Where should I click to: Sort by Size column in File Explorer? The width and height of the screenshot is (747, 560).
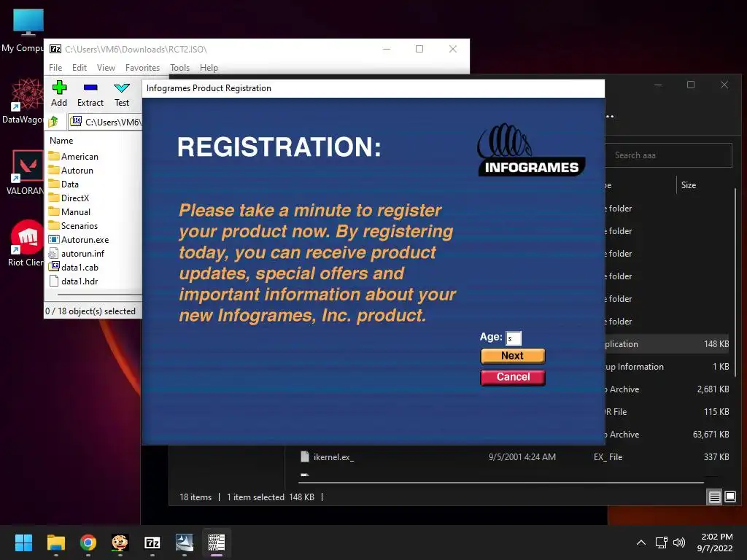(x=689, y=185)
